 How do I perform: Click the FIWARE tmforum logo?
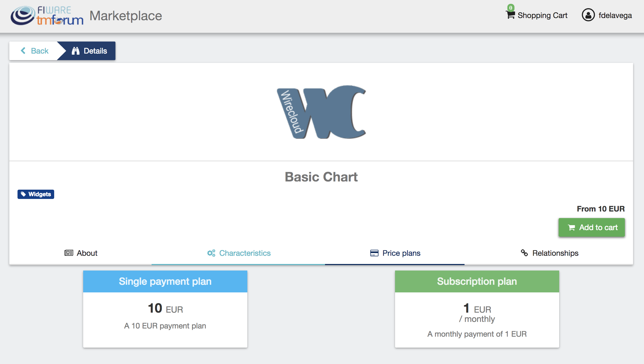tap(47, 16)
